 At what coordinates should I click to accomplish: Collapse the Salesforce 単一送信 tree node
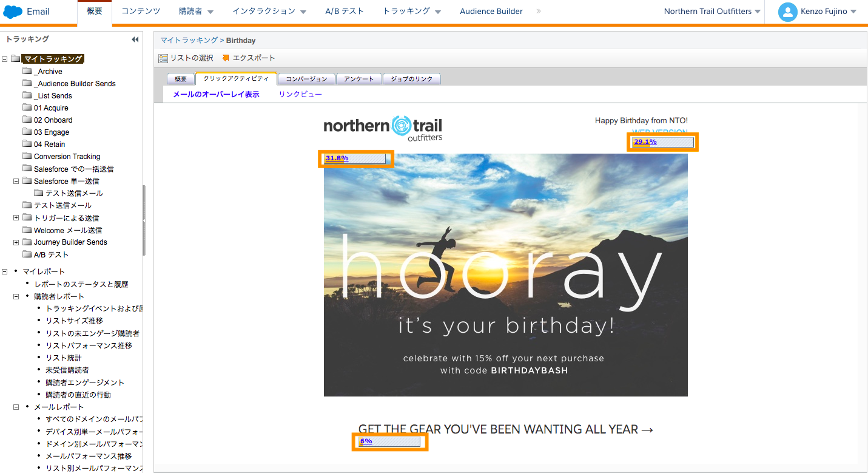point(16,181)
